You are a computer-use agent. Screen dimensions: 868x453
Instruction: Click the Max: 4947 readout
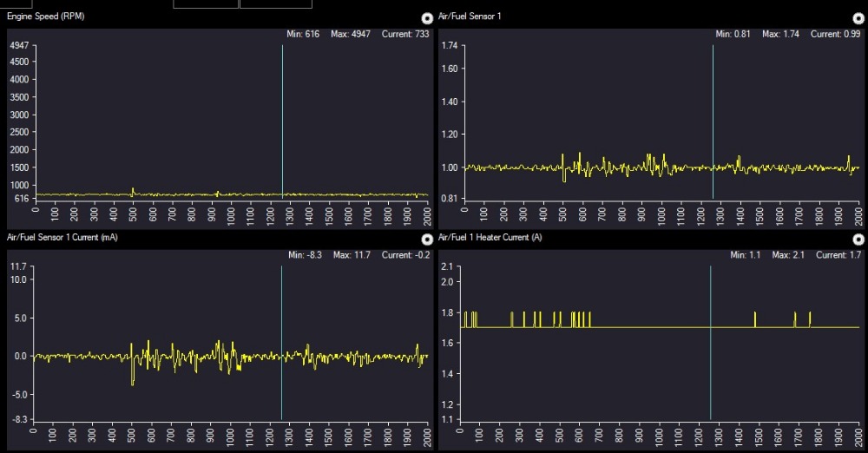pos(351,34)
